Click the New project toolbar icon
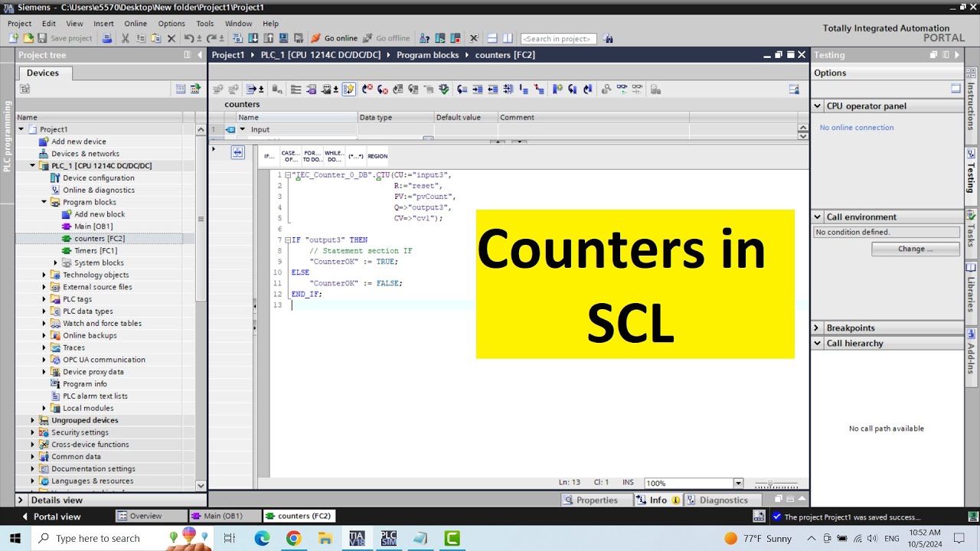Viewport: 980px width, 551px height. [x=14, y=38]
